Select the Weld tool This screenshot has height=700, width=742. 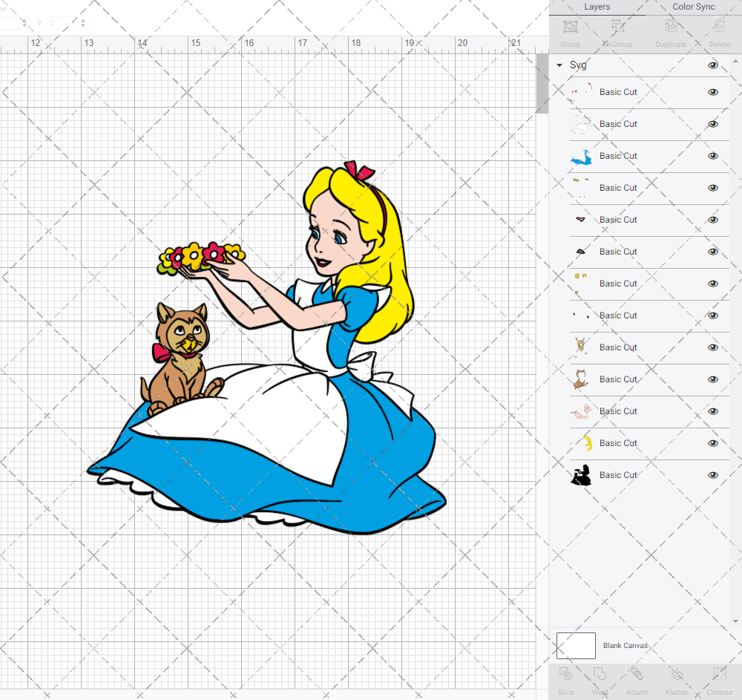pyautogui.click(x=600, y=673)
